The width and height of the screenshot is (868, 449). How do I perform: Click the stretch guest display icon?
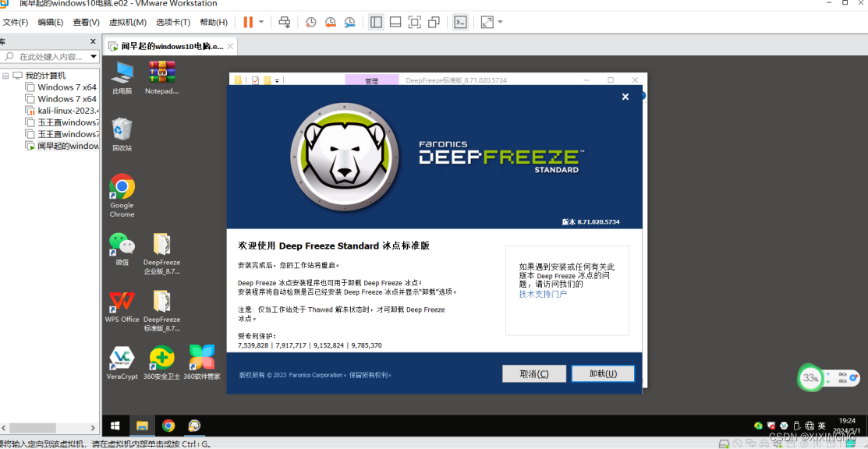(487, 22)
